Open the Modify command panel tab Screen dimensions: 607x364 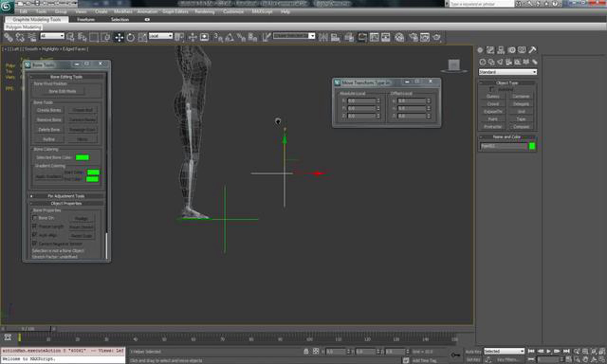(490, 50)
